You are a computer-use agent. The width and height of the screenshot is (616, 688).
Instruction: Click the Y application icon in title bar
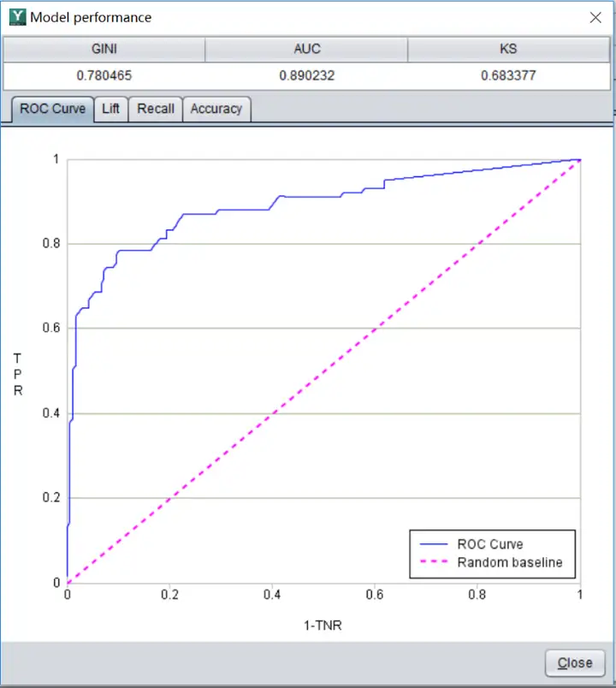coord(18,17)
